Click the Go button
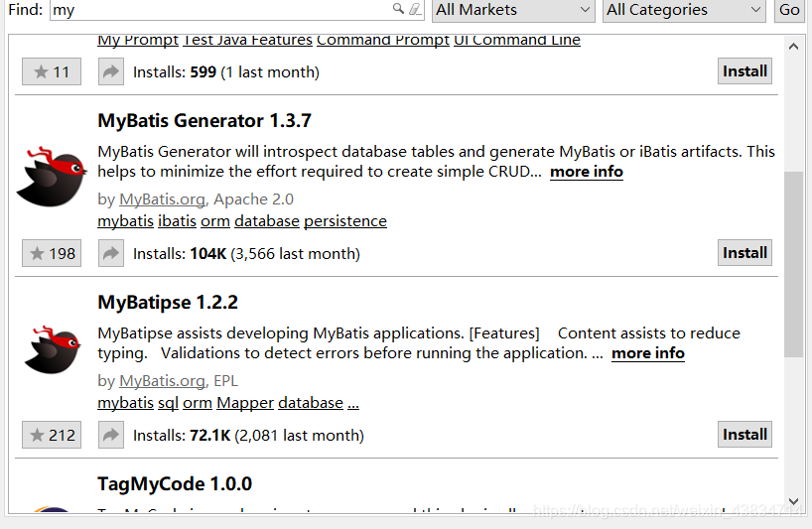The width and height of the screenshot is (812, 529). (x=789, y=10)
